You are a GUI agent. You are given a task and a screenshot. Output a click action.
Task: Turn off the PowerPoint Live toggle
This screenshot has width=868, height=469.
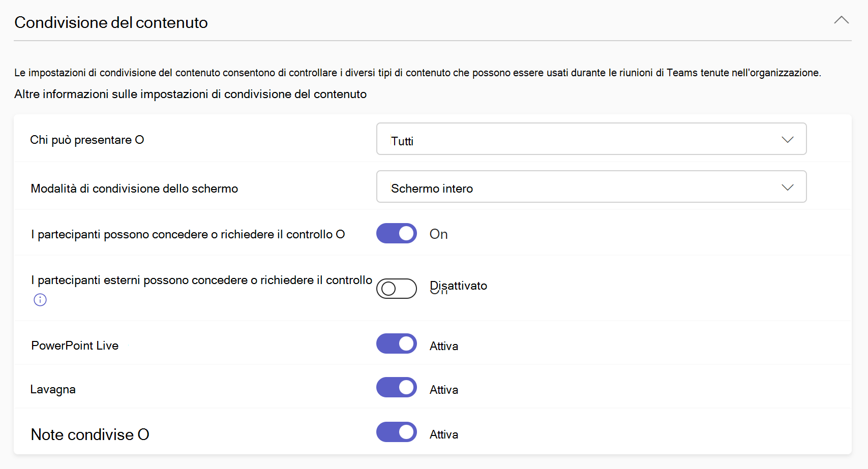tap(397, 343)
